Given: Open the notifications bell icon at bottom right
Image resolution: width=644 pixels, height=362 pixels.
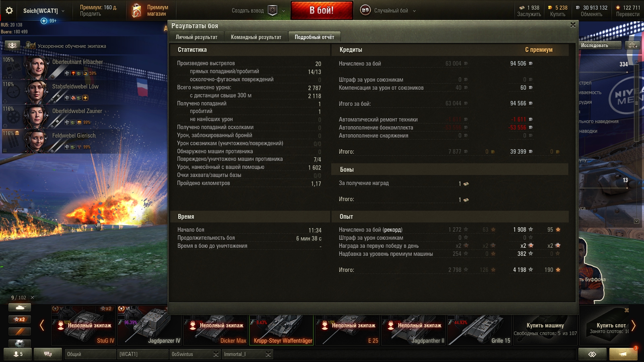Looking at the screenshot, I should point(623,354).
